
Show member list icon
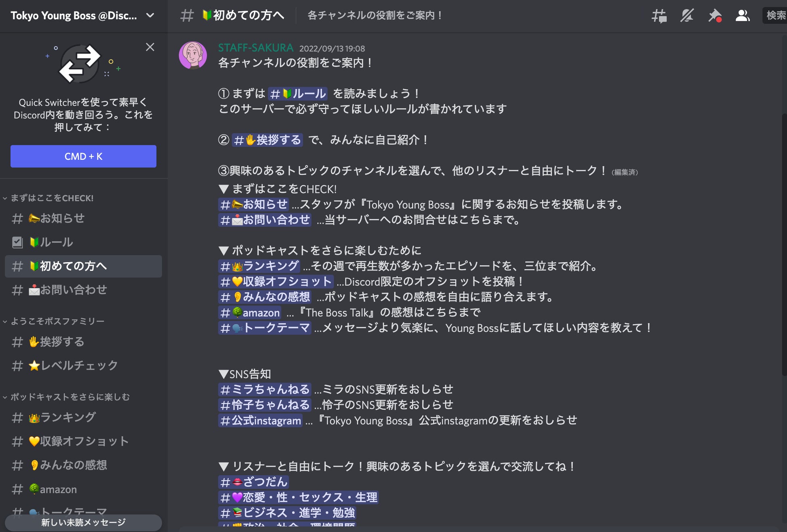pos(742,16)
